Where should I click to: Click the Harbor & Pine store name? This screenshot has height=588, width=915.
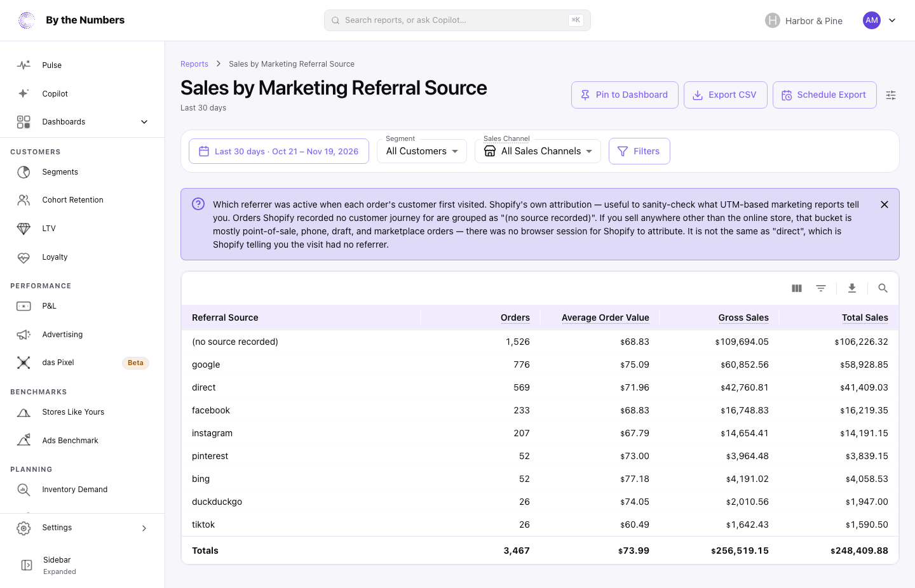tap(813, 21)
